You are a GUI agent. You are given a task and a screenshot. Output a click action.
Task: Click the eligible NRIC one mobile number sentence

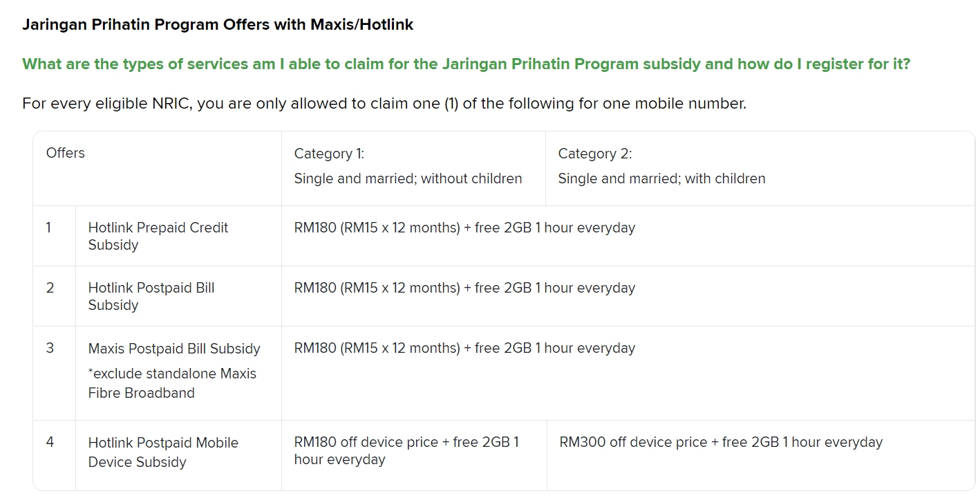(x=384, y=104)
